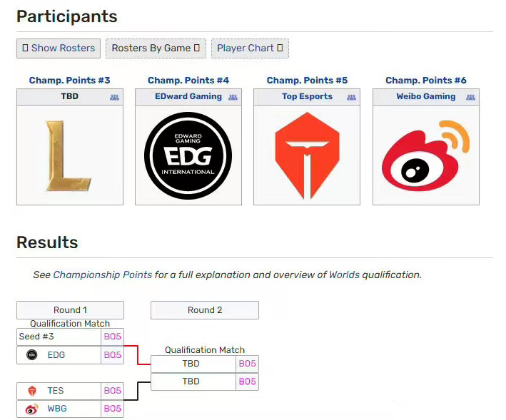Click the large EDG International logo

click(x=188, y=155)
